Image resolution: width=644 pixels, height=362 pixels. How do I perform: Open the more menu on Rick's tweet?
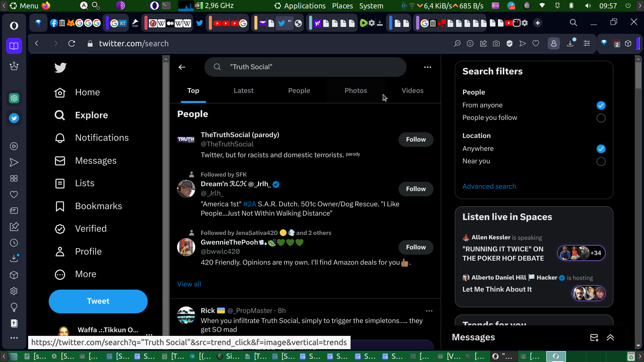click(429, 311)
